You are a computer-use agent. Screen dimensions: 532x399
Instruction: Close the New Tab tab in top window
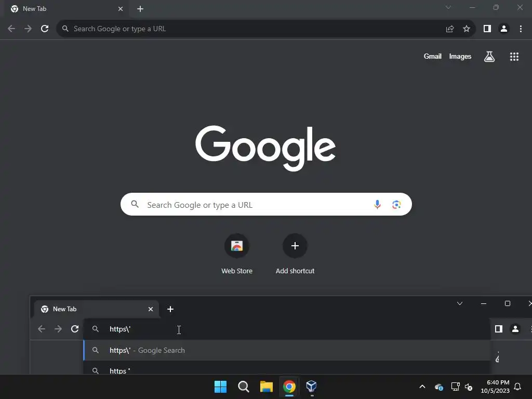(121, 9)
